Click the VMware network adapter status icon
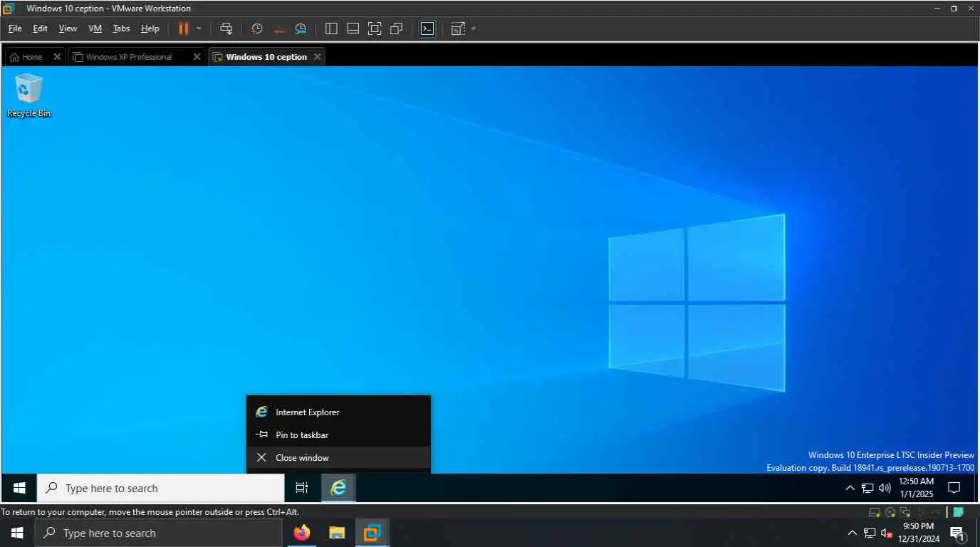This screenshot has width=980, height=547. point(905,512)
